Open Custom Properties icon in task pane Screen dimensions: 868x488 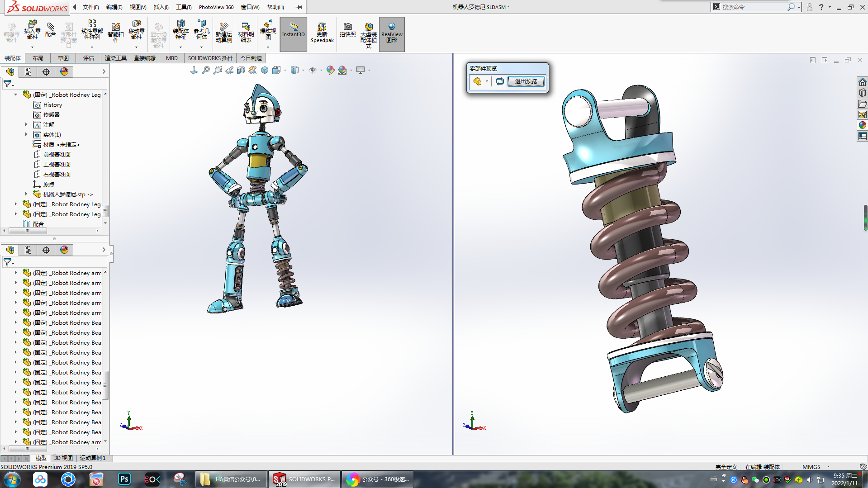tap(863, 136)
